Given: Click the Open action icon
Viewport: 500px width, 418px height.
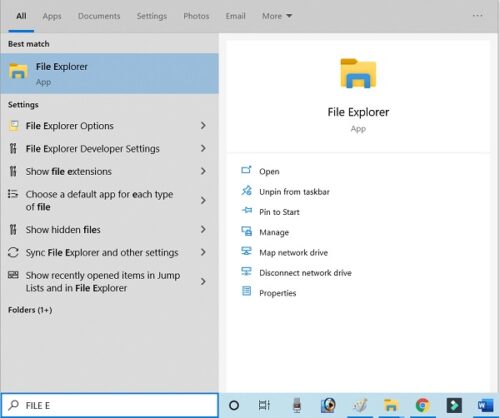Looking at the screenshot, I should 246,170.
